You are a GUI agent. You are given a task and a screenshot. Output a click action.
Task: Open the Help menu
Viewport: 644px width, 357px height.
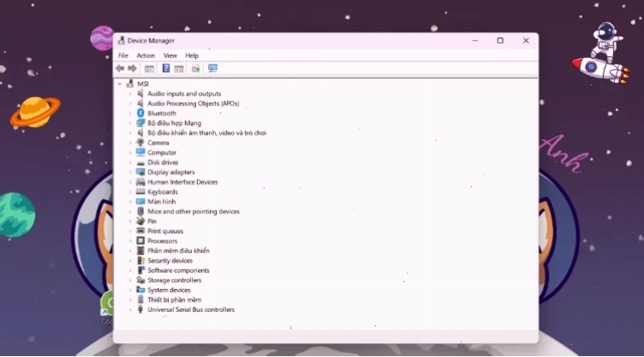tap(192, 55)
